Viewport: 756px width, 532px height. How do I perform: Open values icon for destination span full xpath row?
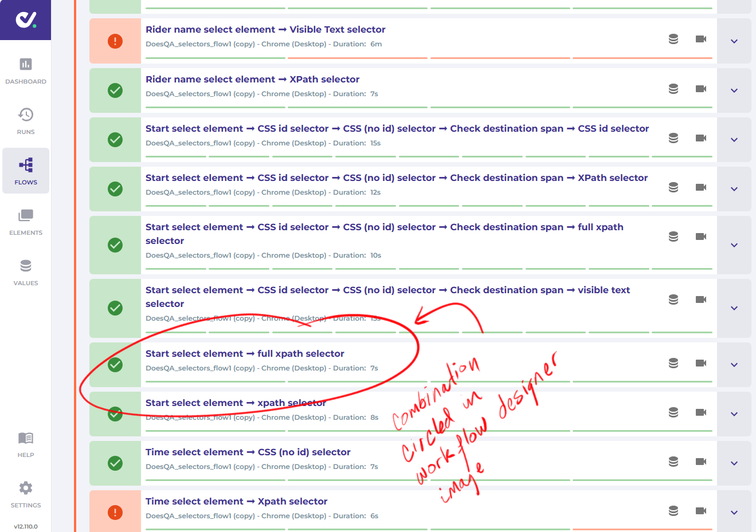(x=673, y=237)
